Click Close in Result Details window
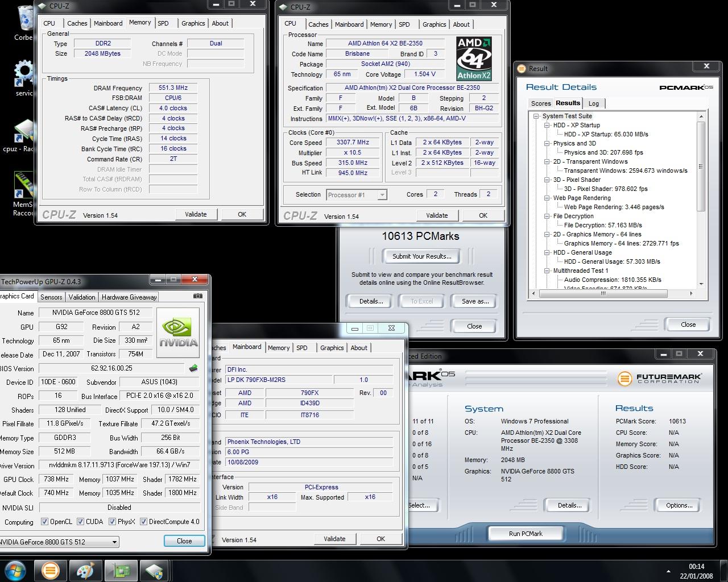This screenshot has height=582, width=728. pyautogui.click(x=688, y=325)
